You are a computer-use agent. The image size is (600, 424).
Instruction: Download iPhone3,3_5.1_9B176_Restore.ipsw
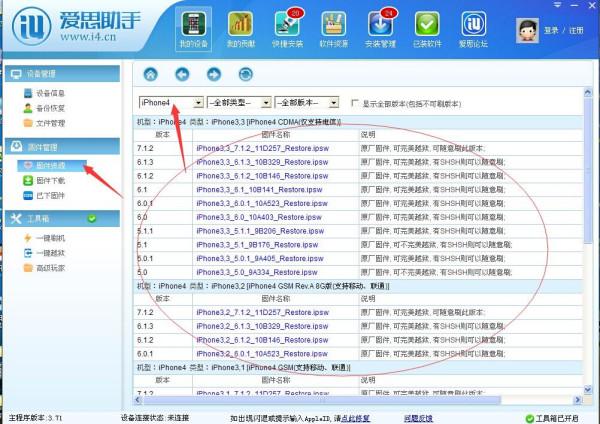click(x=257, y=245)
